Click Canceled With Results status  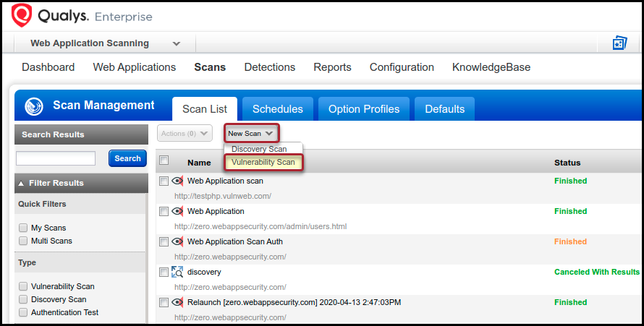[597, 272]
